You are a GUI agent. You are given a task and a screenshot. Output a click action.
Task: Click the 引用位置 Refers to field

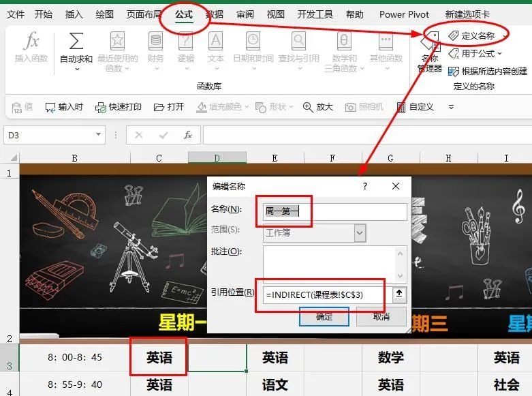point(328,294)
